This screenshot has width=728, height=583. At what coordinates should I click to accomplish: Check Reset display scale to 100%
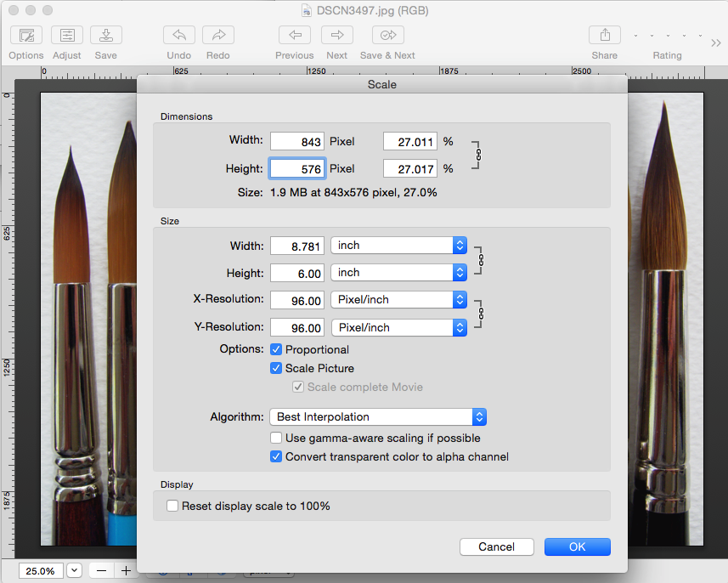point(172,506)
